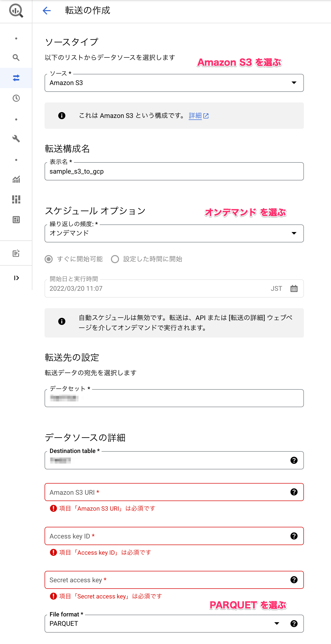Click the wrench admin icon in sidebar

[x=16, y=139]
